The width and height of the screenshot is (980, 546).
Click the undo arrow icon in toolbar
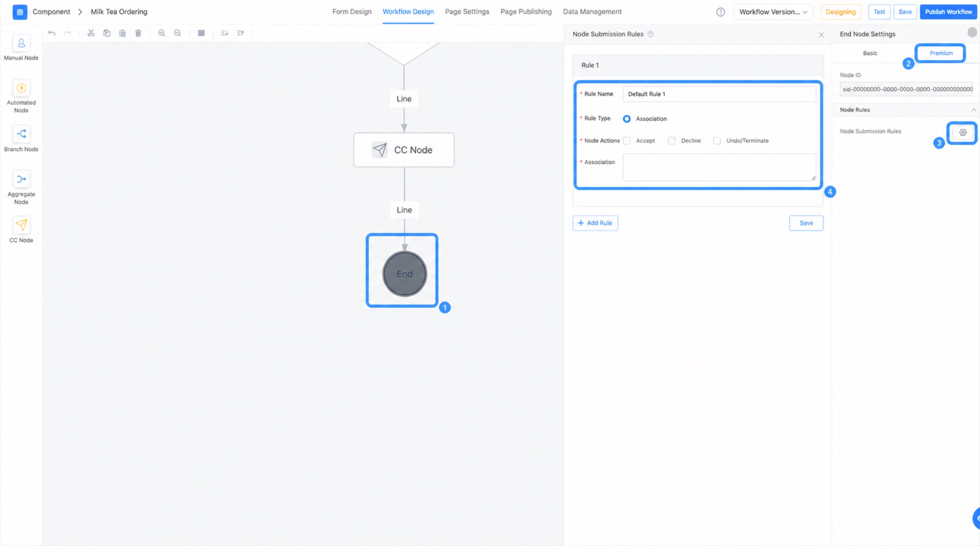point(52,33)
